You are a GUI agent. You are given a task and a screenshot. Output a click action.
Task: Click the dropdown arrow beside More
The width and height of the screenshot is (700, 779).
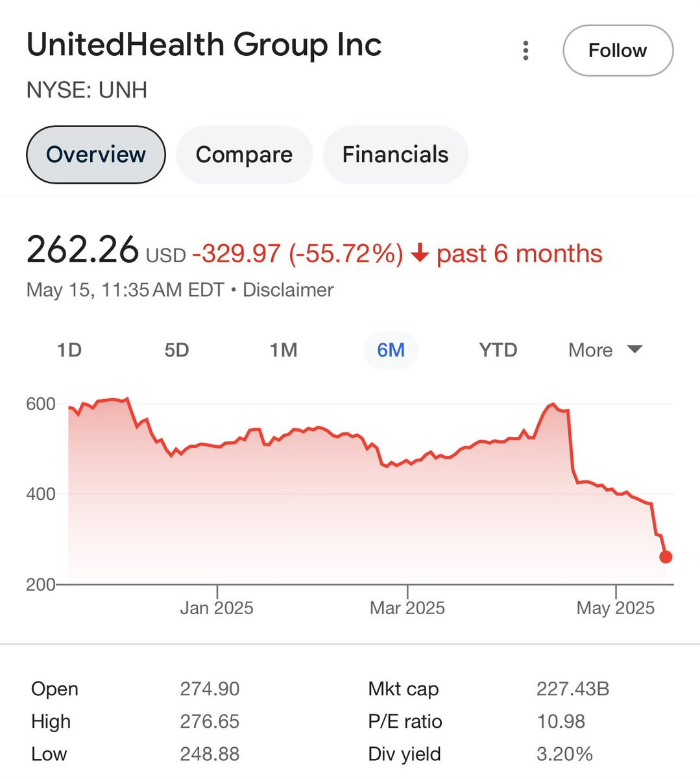(x=635, y=349)
